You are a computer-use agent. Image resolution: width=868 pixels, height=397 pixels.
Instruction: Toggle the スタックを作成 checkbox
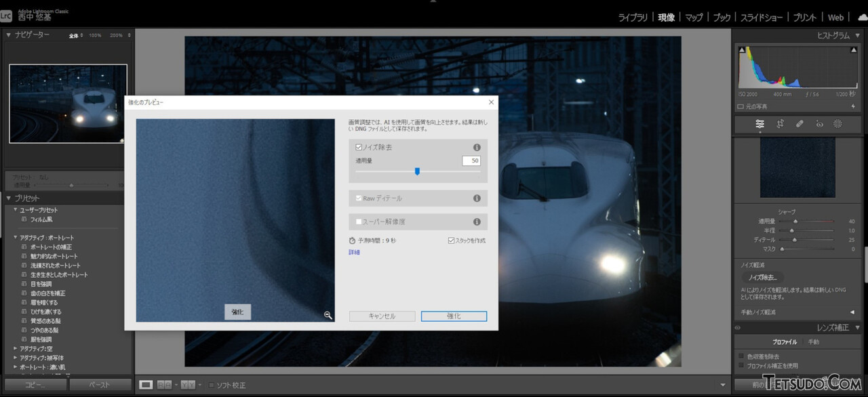pyautogui.click(x=451, y=241)
